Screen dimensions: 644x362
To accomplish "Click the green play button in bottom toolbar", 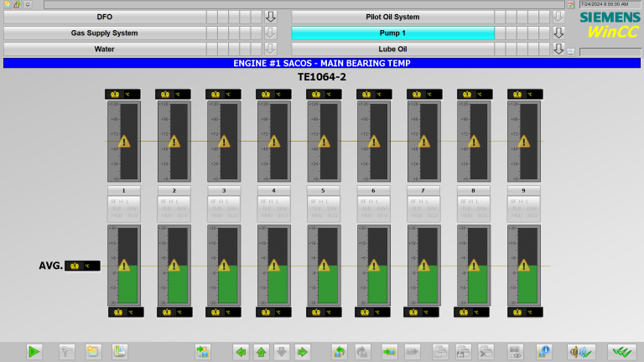I will point(34,351).
